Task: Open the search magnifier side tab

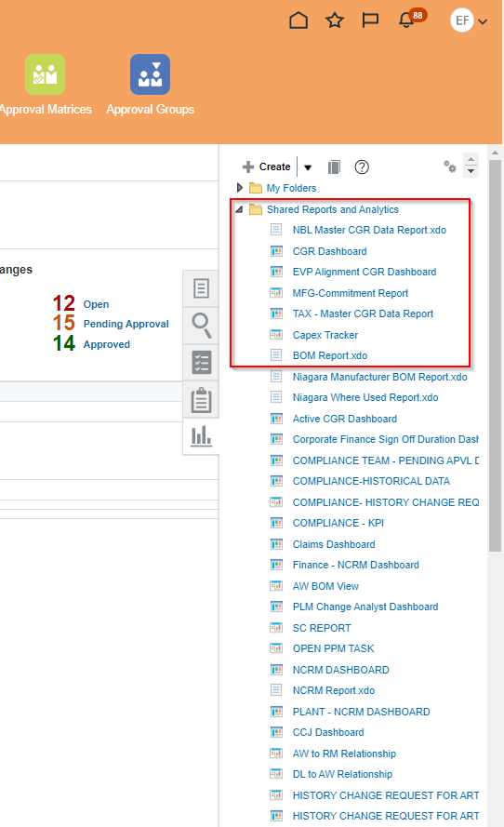Action: tap(201, 326)
